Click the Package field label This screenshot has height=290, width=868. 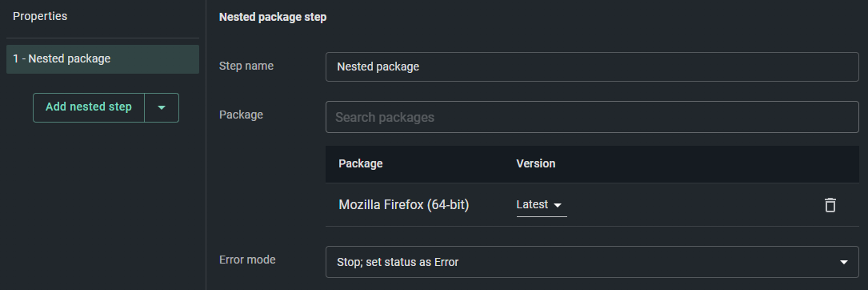[x=241, y=115]
